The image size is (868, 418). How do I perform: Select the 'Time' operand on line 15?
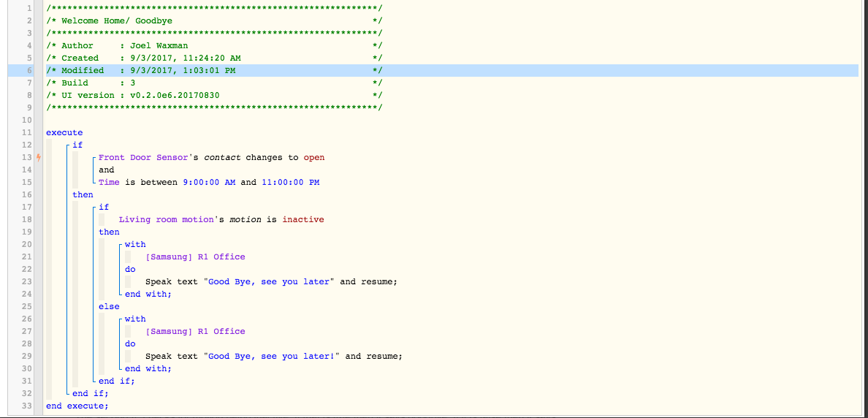[109, 182]
